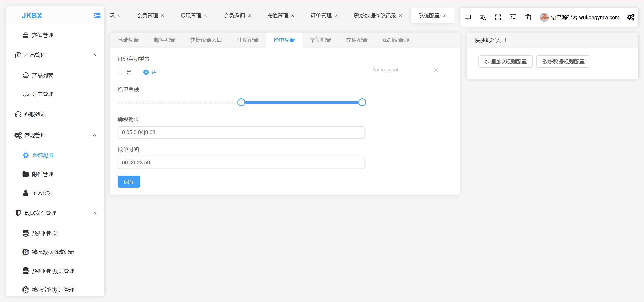Open the language translation icon

[x=483, y=17]
